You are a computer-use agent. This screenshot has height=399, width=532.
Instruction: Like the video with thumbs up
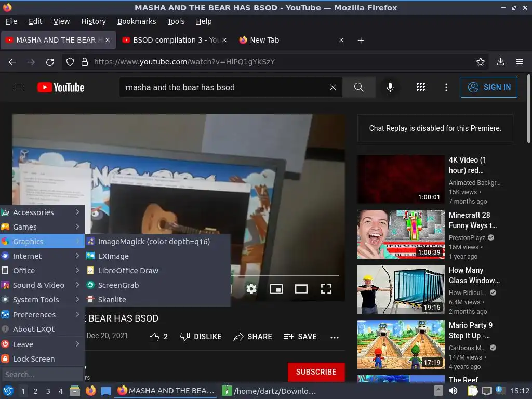point(158,337)
